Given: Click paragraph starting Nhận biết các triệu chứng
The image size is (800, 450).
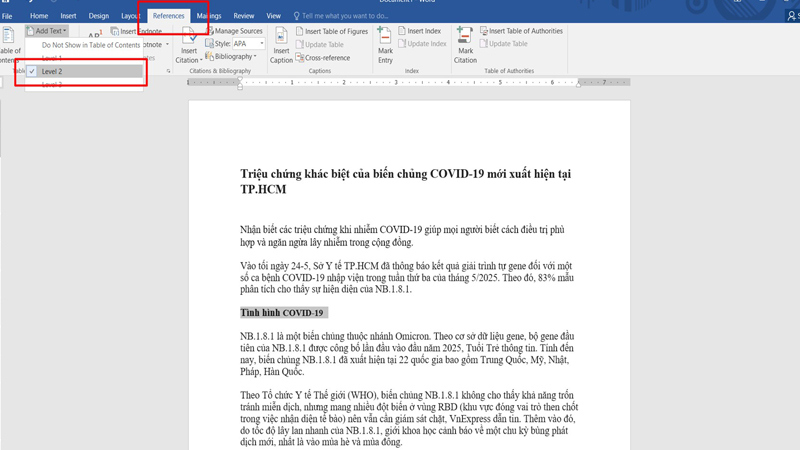Looking at the screenshot, I should (x=403, y=236).
